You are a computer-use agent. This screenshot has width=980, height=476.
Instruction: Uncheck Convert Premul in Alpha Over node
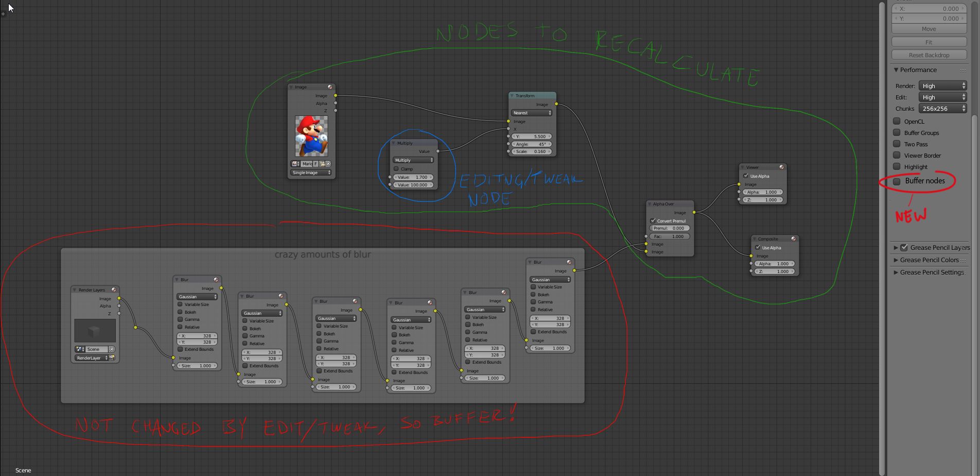(x=653, y=221)
